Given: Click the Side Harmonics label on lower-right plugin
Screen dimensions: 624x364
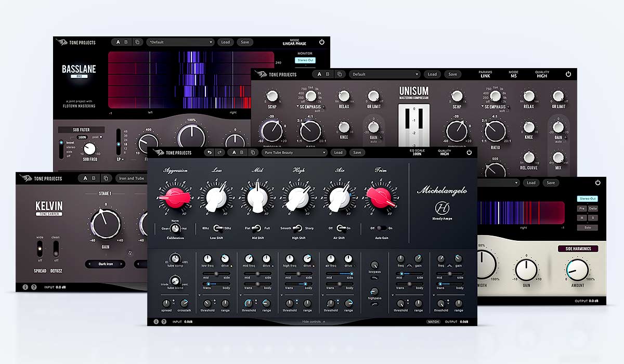Looking at the screenshot, I should tap(578, 249).
